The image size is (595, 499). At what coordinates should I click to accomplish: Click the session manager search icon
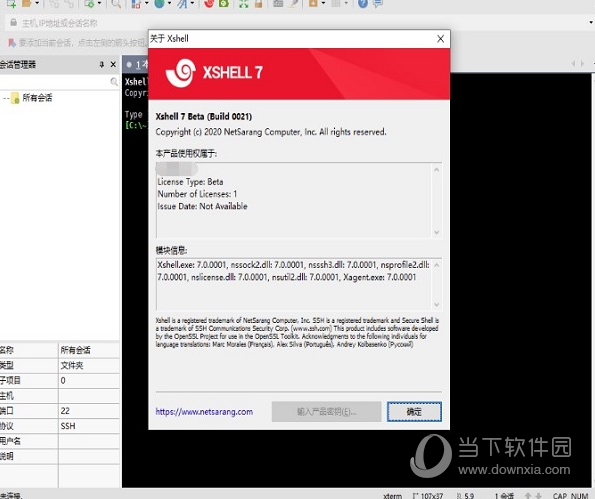pos(113,82)
